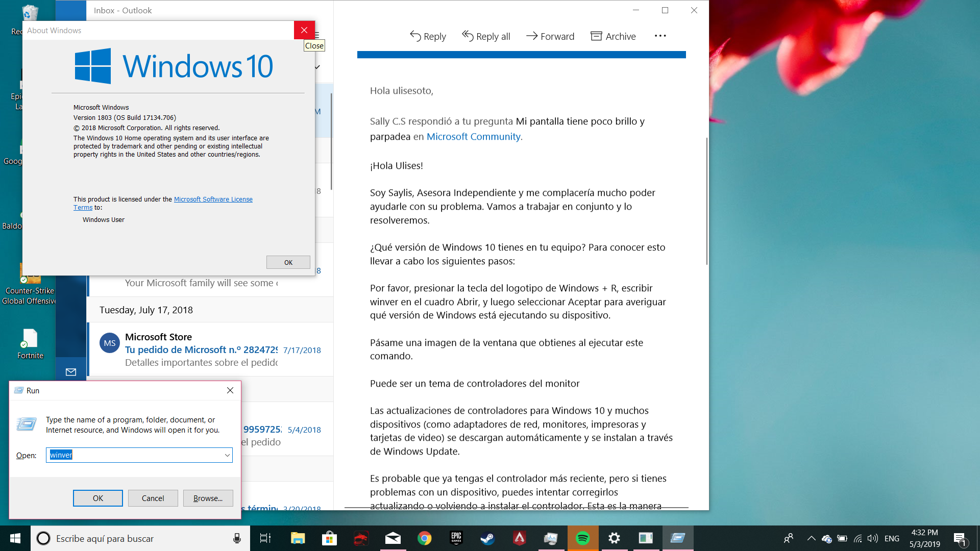Image resolution: width=980 pixels, height=551 pixels.
Task: Switch to the Run dialog taskbar icon
Action: [x=678, y=538]
